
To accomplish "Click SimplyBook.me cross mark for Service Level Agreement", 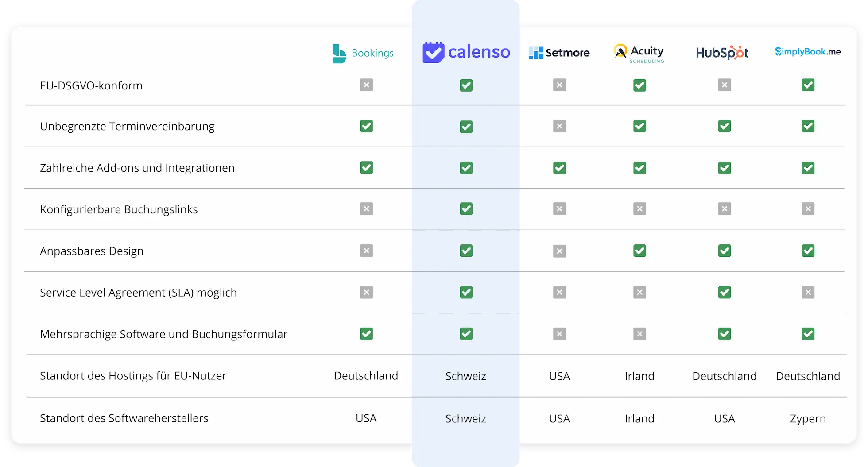I will 808,292.
